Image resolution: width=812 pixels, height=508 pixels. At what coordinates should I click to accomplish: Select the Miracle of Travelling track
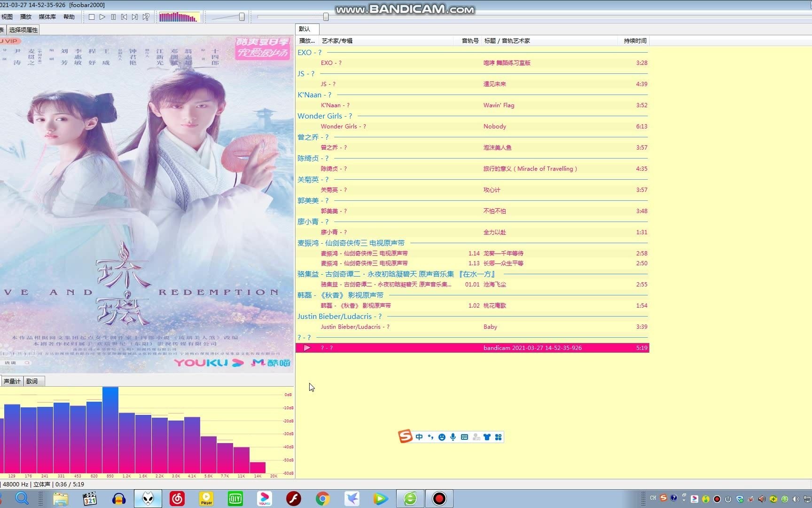point(472,169)
